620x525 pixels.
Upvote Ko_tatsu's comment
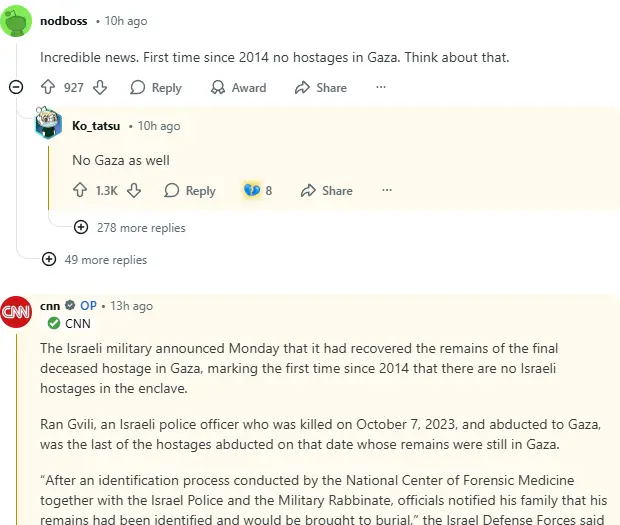[x=80, y=190]
